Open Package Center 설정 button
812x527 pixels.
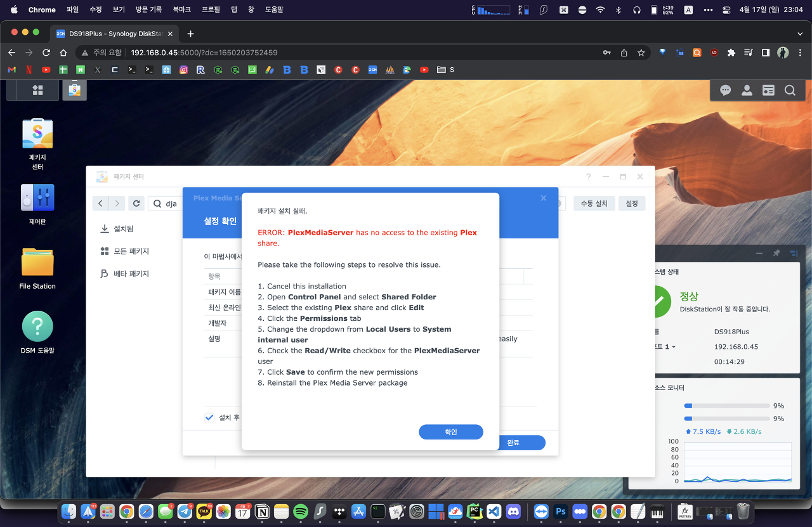[632, 204]
